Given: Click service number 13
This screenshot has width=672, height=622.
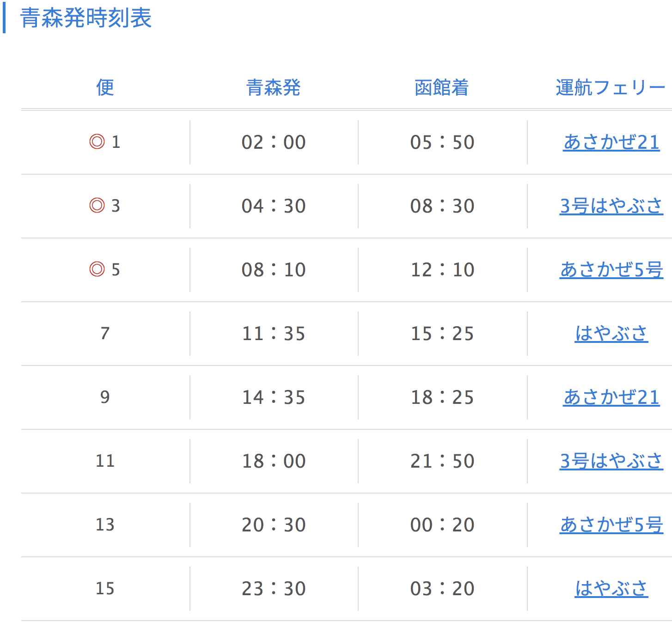Looking at the screenshot, I should pos(105,524).
